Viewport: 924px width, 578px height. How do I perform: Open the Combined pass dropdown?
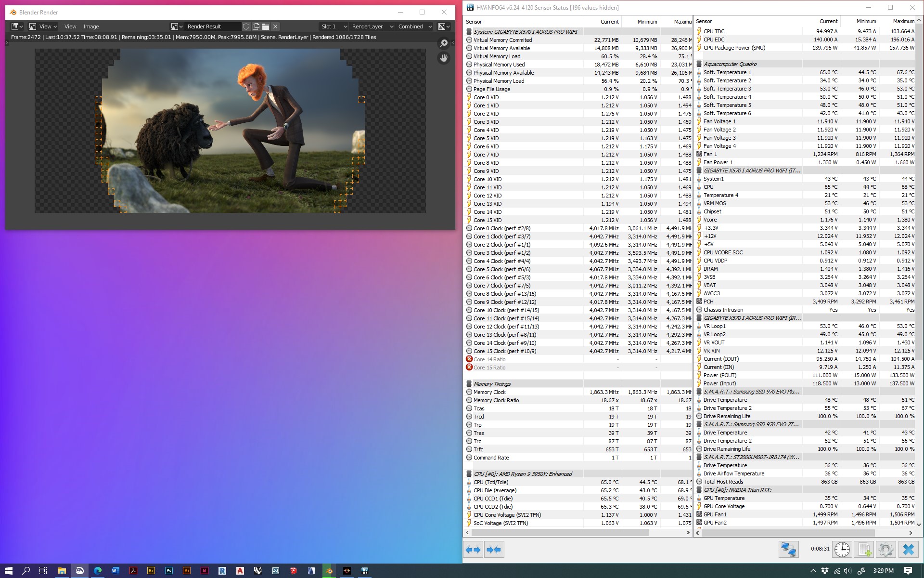tap(415, 26)
